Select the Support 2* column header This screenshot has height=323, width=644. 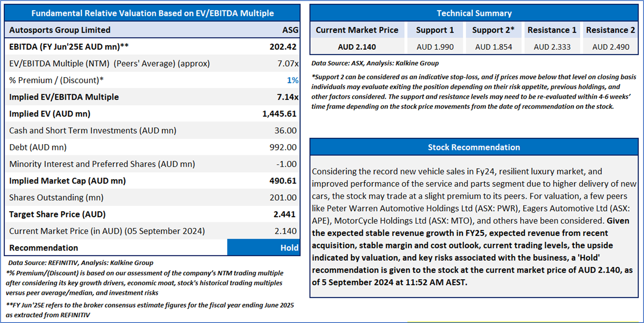(x=493, y=30)
